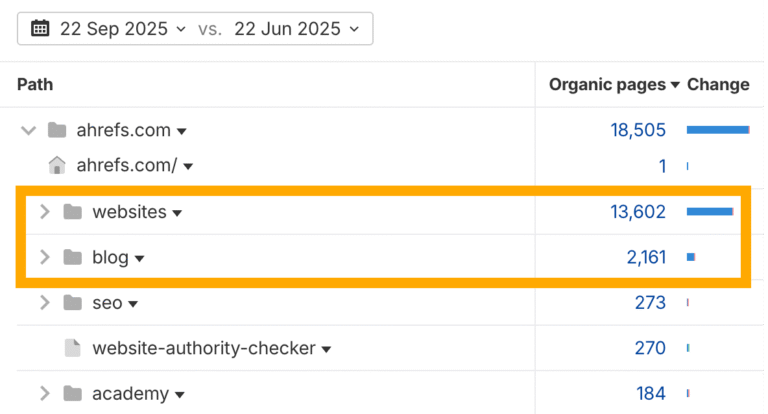Click the seo folder icon
The width and height of the screenshot is (768, 414).
[72, 303]
